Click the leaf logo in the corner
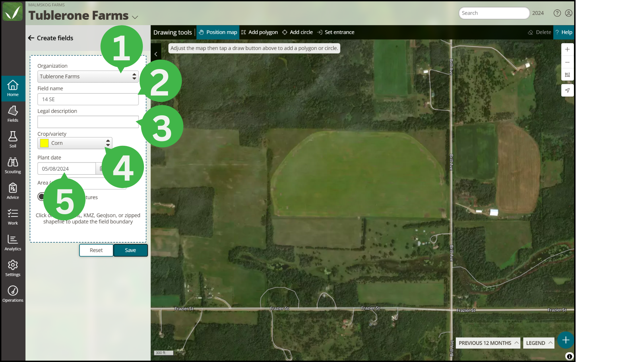The height and width of the screenshot is (362, 644). pyautogui.click(x=13, y=12)
